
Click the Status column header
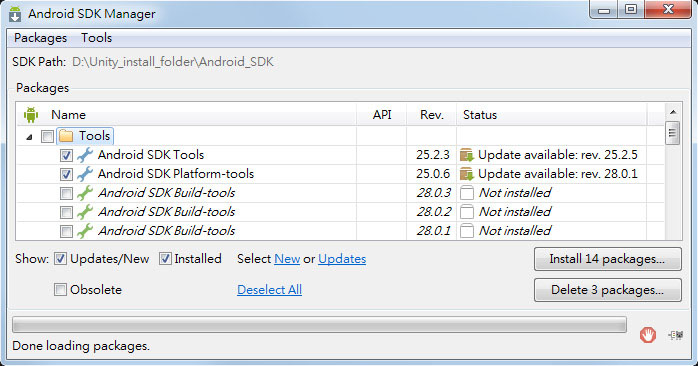point(551,115)
